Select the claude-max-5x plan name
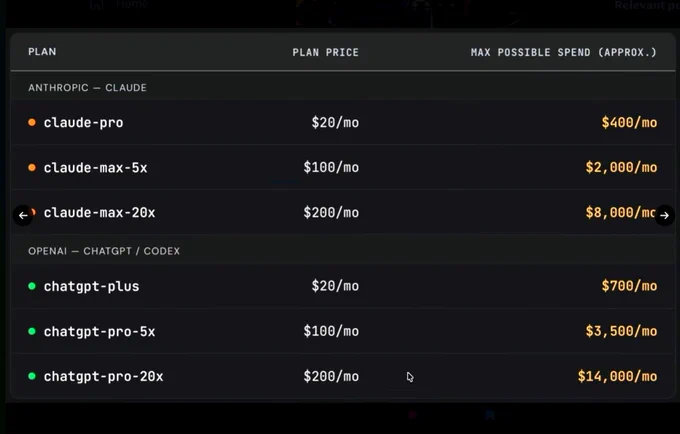The width and height of the screenshot is (680, 434). click(95, 168)
